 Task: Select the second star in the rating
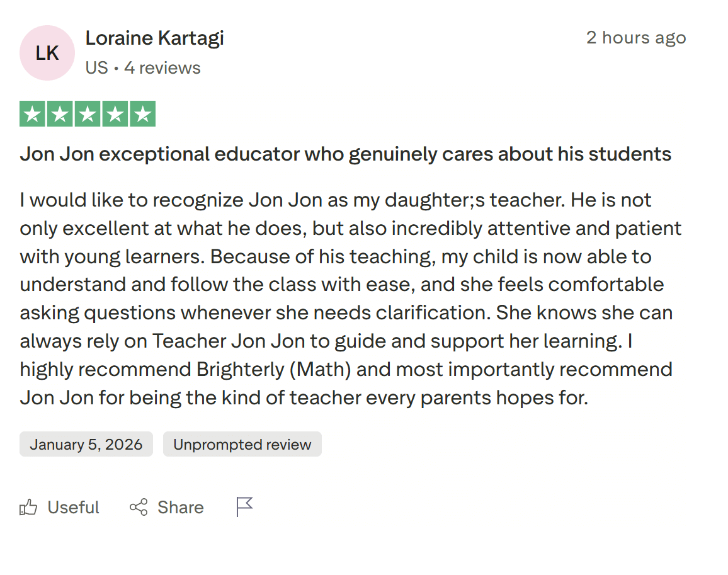60,113
